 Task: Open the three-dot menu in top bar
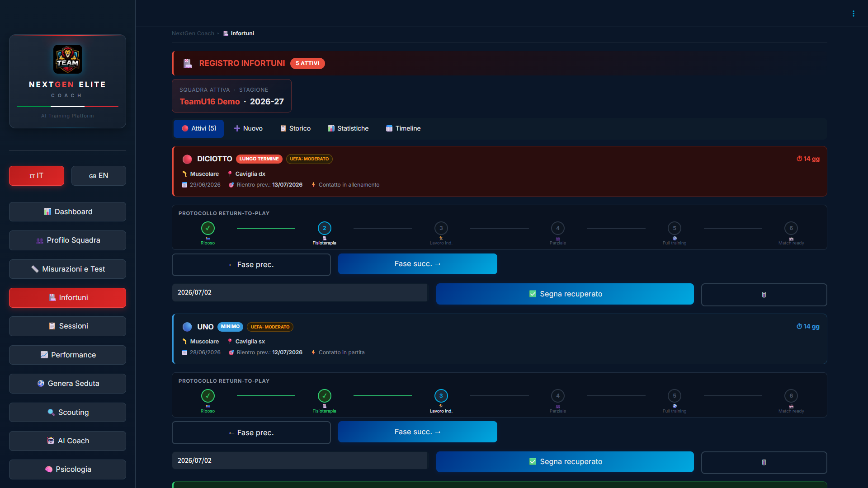point(854,14)
